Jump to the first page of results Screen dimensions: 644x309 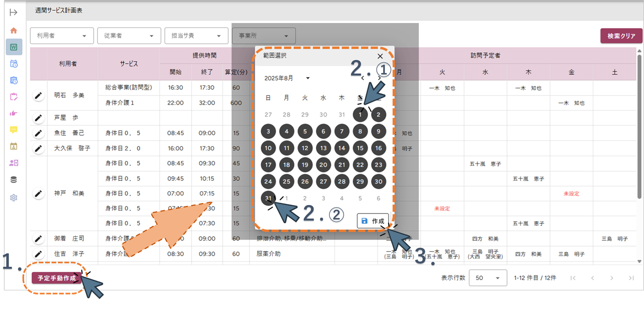point(573,278)
